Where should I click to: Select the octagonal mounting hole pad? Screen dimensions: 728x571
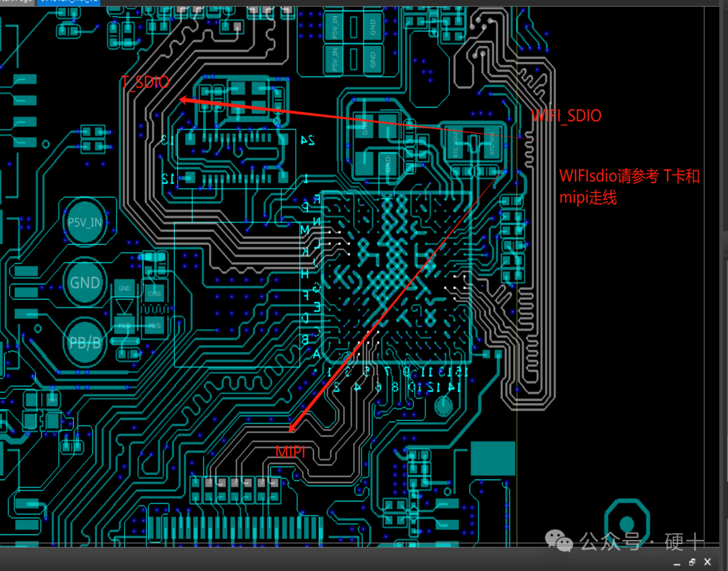point(627,522)
